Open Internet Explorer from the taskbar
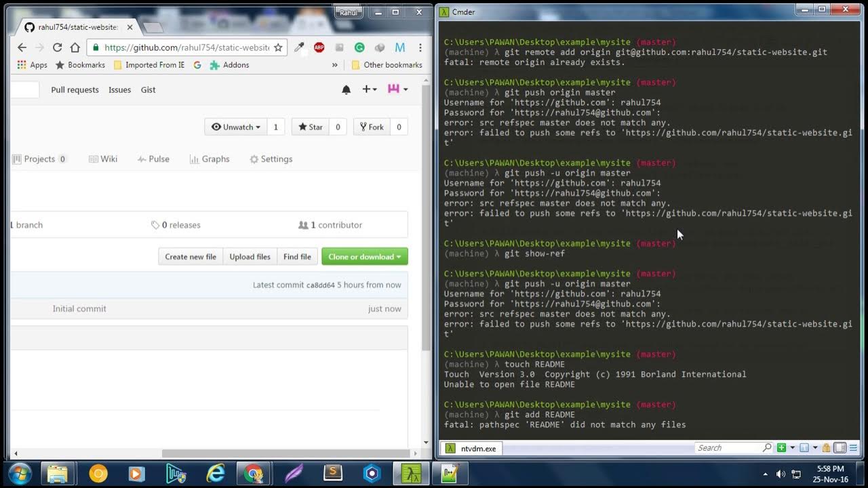Screen dimensions: 868x488 point(215,473)
